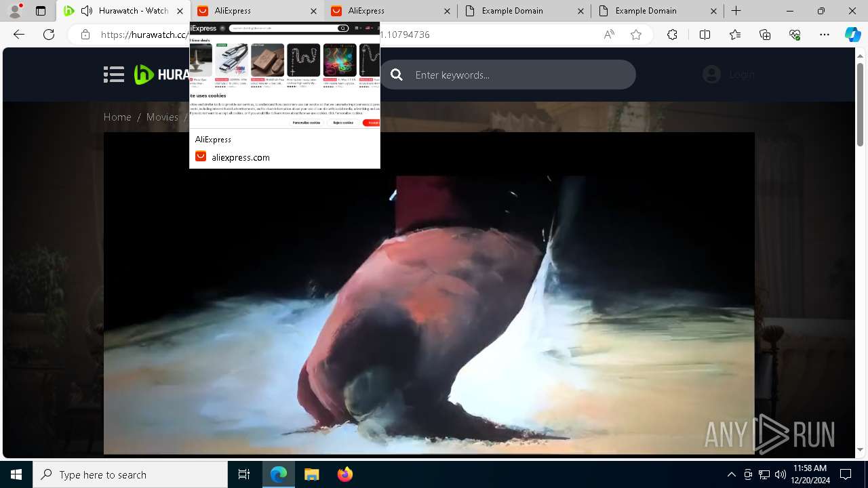View site information lock icon
Viewport: 868px width, 488px height.
click(x=85, y=35)
